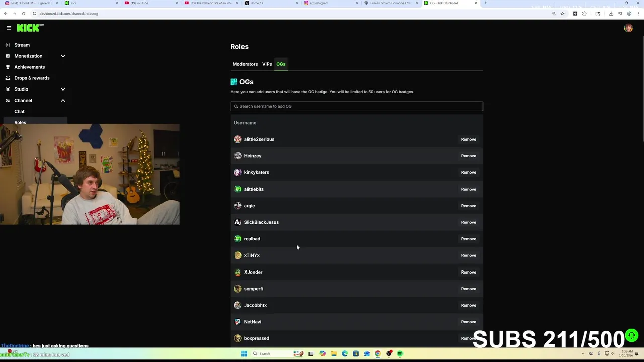This screenshot has height=362, width=644.
Task: Remove NetNavi from OGs
Action: pos(468,322)
